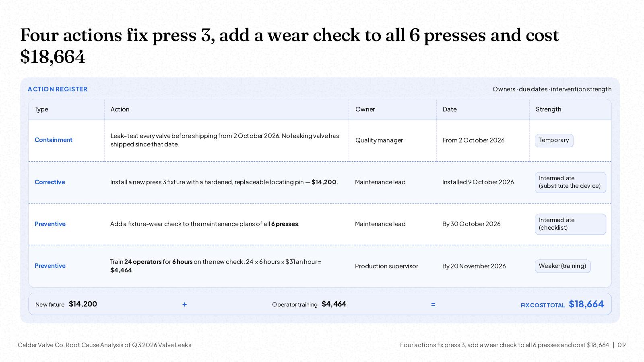
Task: Click the Quality manager owner cell
Action: tap(379, 140)
